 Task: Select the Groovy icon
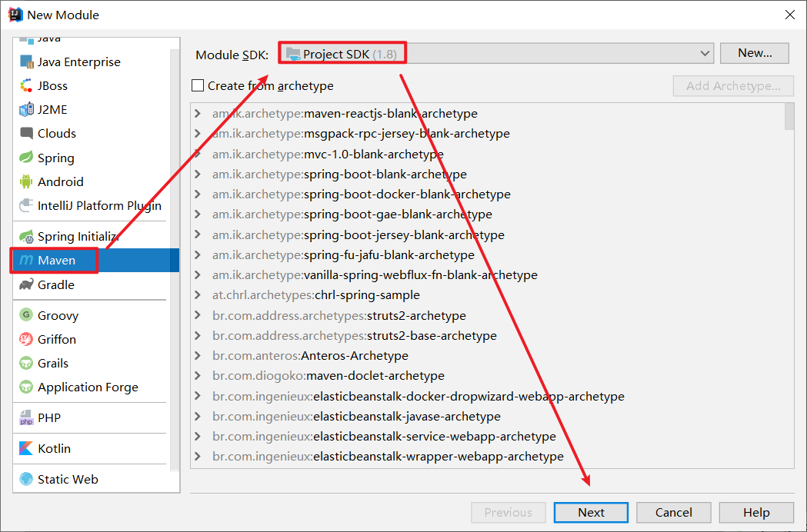coord(27,315)
